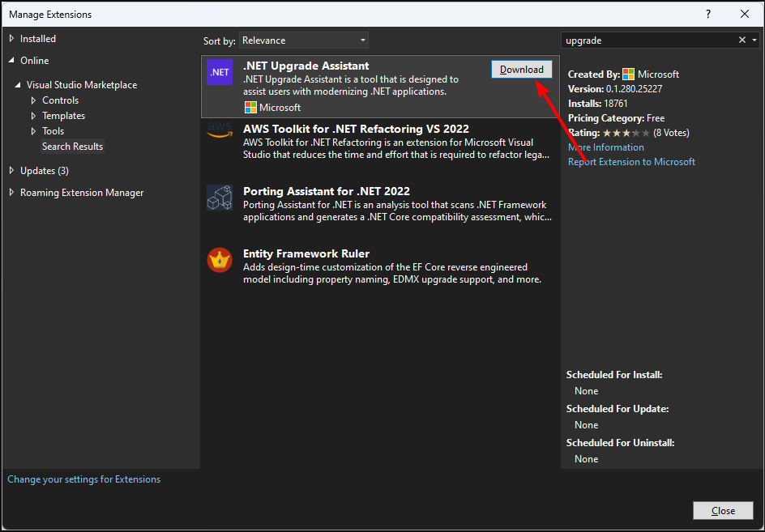Expand the Installed category
This screenshot has width=765, height=532.
pyautogui.click(x=12, y=38)
